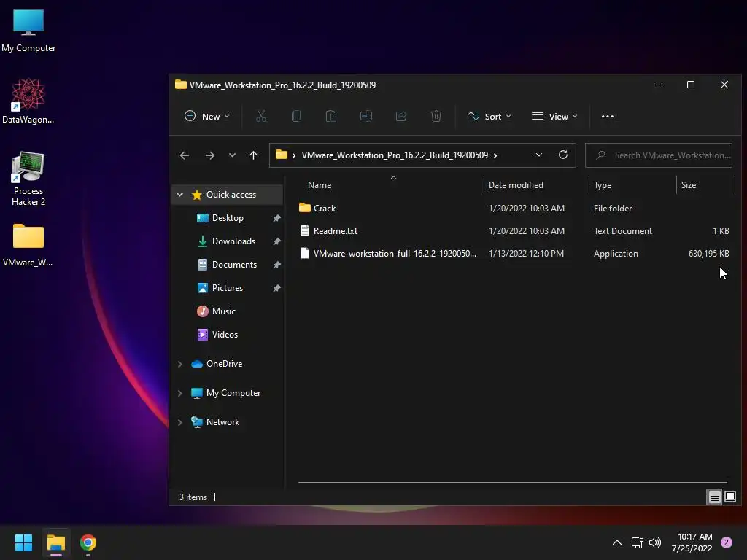This screenshot has width=747, height=560.
Task: Select the DataWagon desktop shortcut
Action: click(28, 101)
